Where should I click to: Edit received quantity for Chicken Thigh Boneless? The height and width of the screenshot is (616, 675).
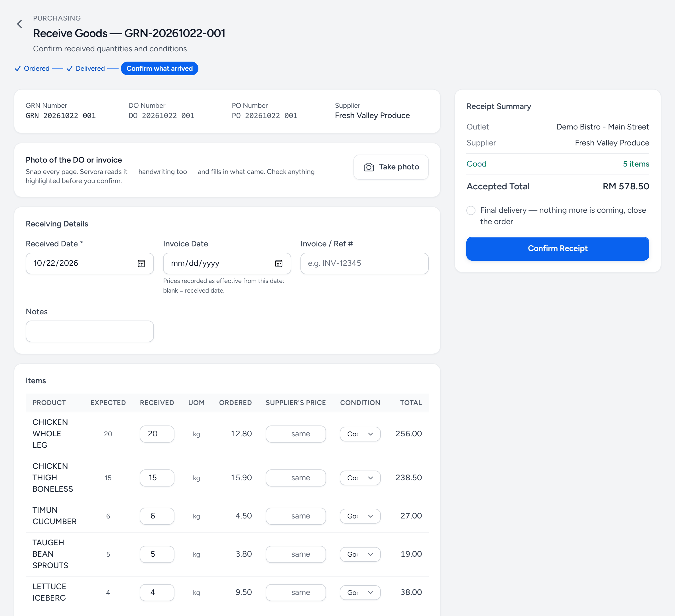point(157,478)
